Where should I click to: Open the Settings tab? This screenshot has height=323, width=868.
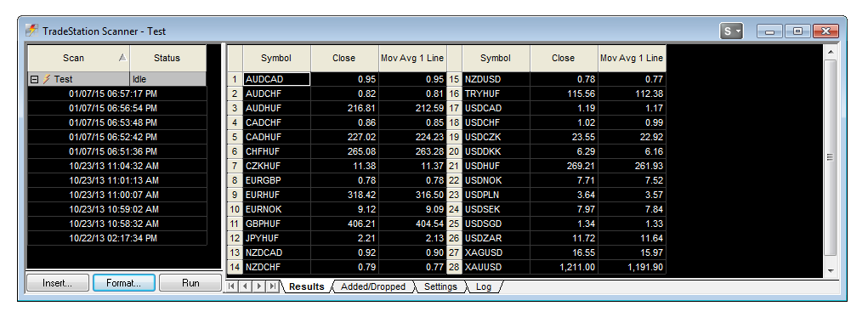(440, 286)
